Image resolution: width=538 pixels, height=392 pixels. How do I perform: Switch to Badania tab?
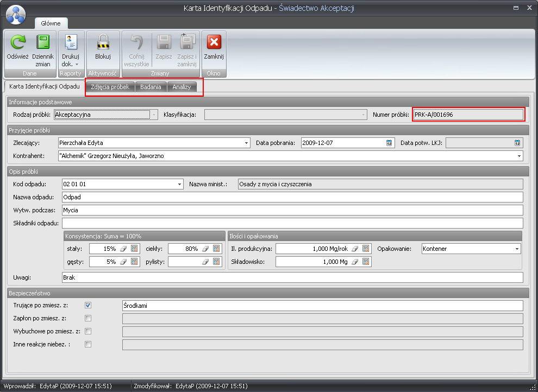(x=151, y=87)
